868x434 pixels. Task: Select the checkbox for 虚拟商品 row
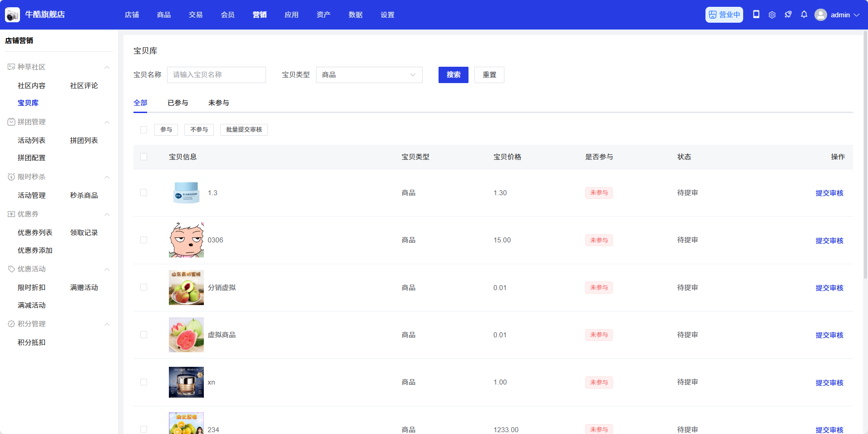pos(144,335)
